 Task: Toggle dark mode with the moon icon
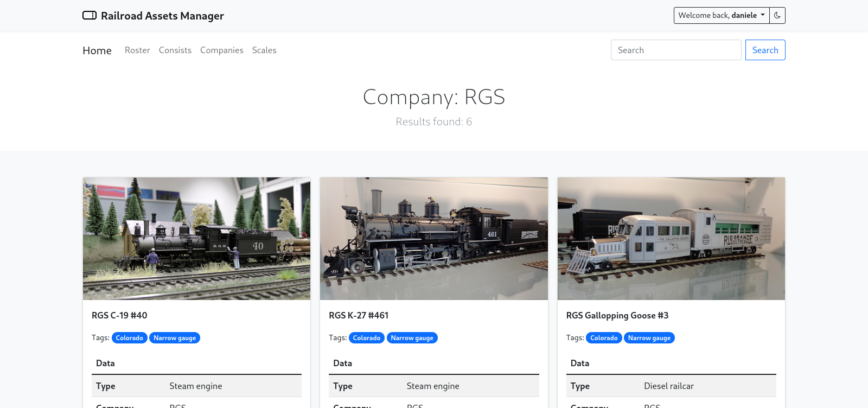coord(777,15)
